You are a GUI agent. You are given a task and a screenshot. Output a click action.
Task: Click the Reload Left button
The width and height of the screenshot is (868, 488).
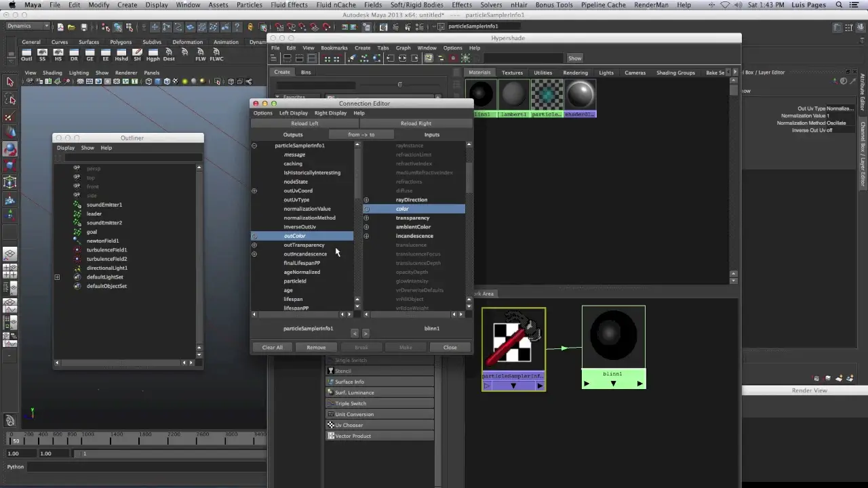click(x=304, y=123)
